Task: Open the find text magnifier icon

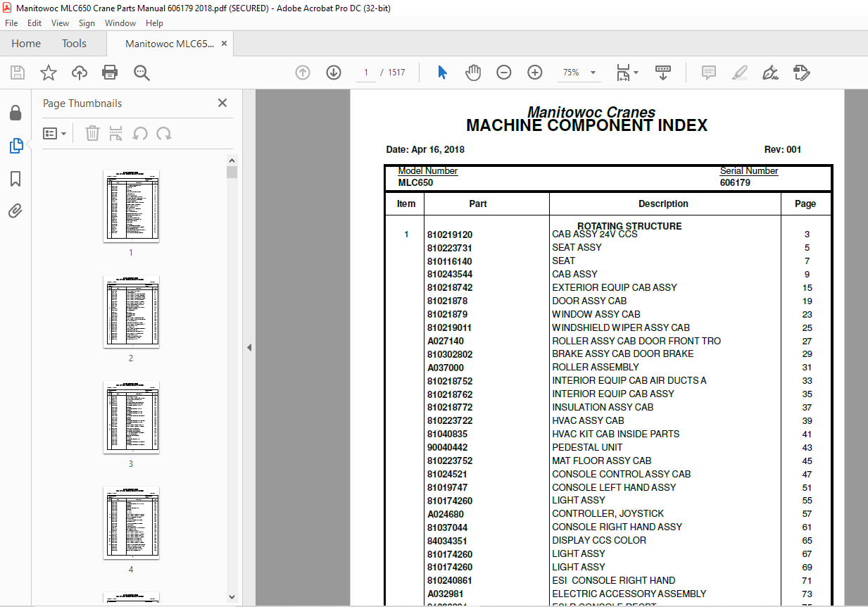Action: [x=141, y=73]
